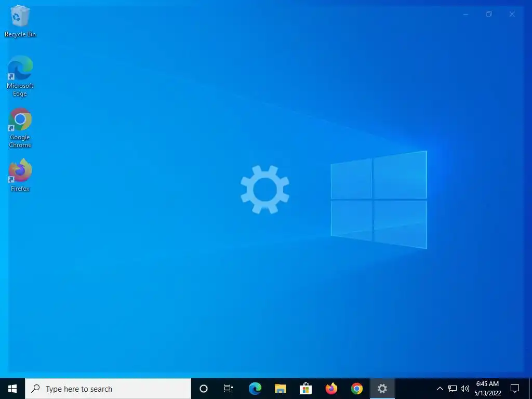532x399 pixels.
Task: Restore down the loading Settings window
Action: pos(489,14)
